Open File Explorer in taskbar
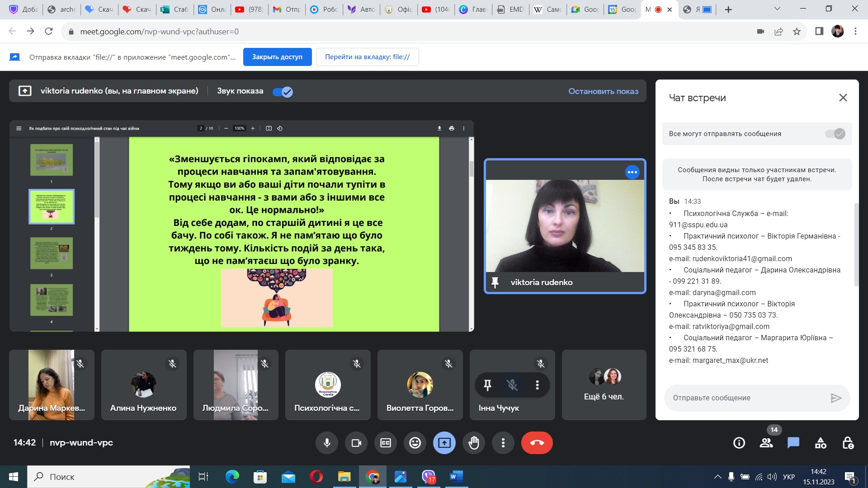Screen dimensions: 868x488 [344, 477]
